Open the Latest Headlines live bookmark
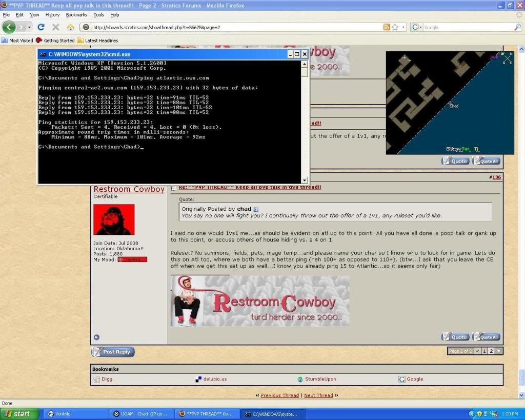The width and height of the screenshot is (525, 420). 97,41
